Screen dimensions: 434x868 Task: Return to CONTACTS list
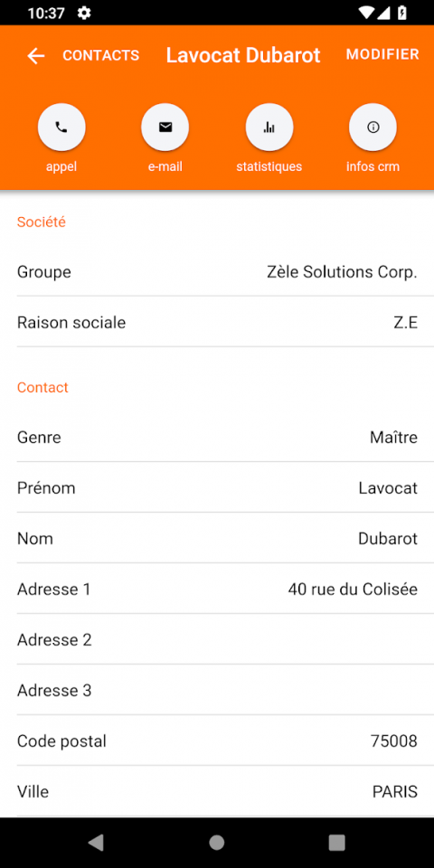(x=100, y=55)
